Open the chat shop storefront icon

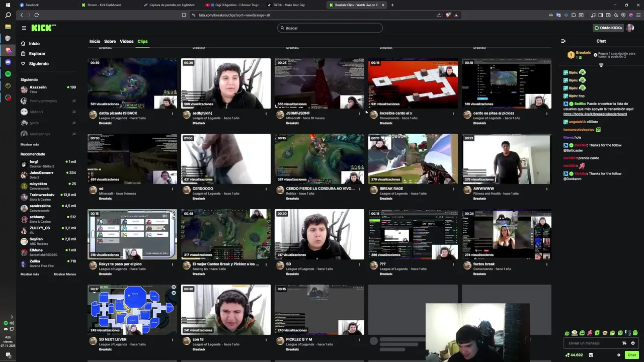pos(591,355)
